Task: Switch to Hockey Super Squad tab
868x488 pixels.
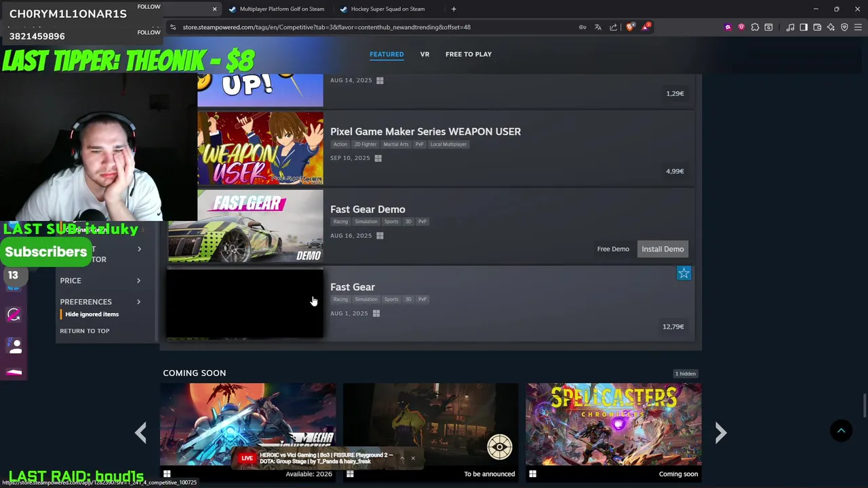Action: (x=388, y=9)
